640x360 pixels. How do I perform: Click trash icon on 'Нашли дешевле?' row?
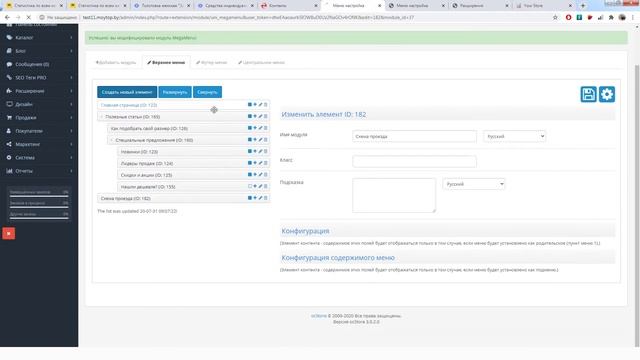point(265,187)
